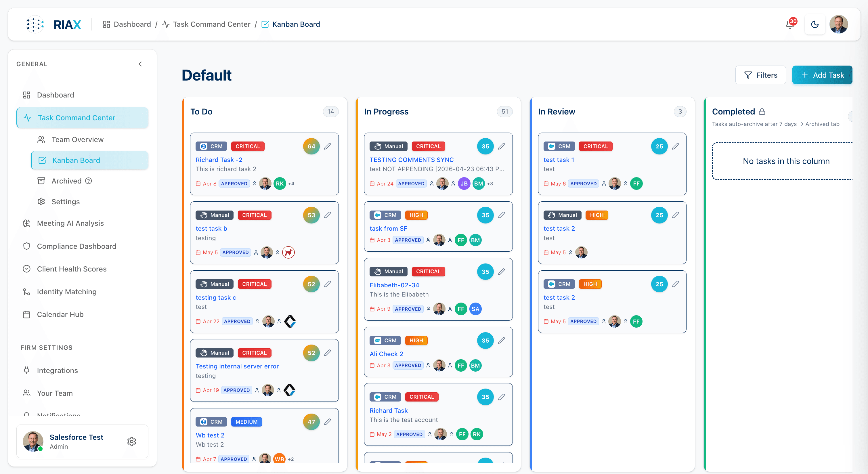Edit the Richard Task card with the pencil icon

tap(501, 397)
